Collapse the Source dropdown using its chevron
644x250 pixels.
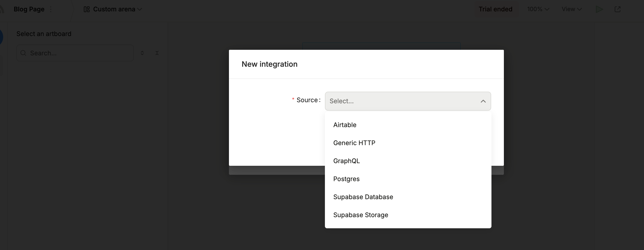483,101
